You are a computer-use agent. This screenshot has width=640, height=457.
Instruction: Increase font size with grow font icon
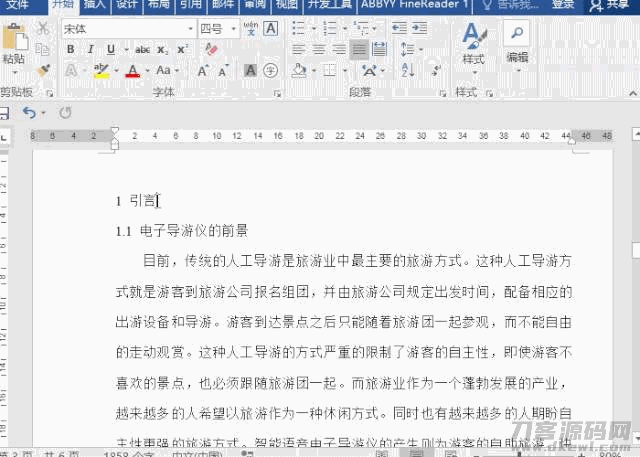(203, 71)
